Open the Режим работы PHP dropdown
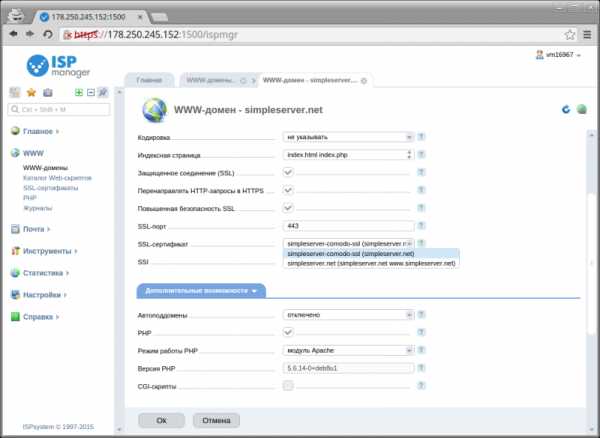Viewport: 600px width, 438px height. coord(348,350)
